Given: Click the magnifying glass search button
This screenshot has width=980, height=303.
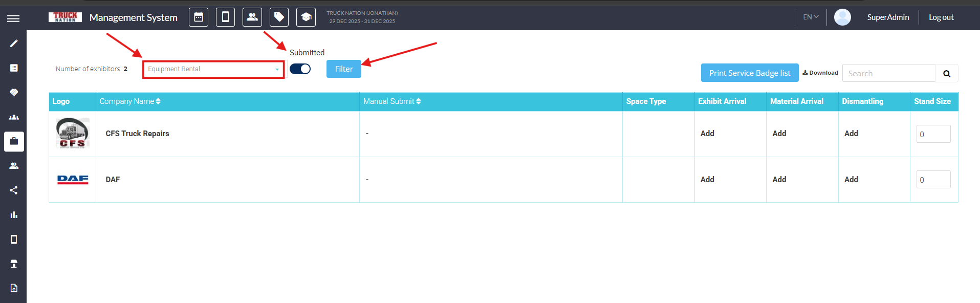Looking at the screenshot, I should [x=946, y=74].
